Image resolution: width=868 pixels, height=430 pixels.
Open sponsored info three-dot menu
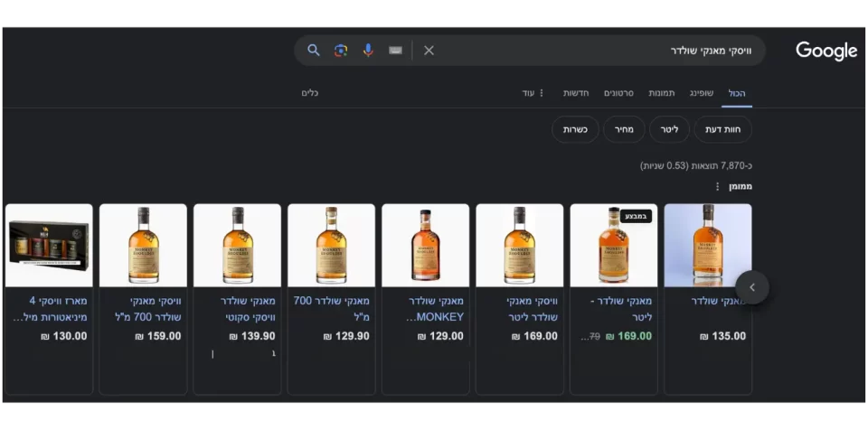coord(717,186)
